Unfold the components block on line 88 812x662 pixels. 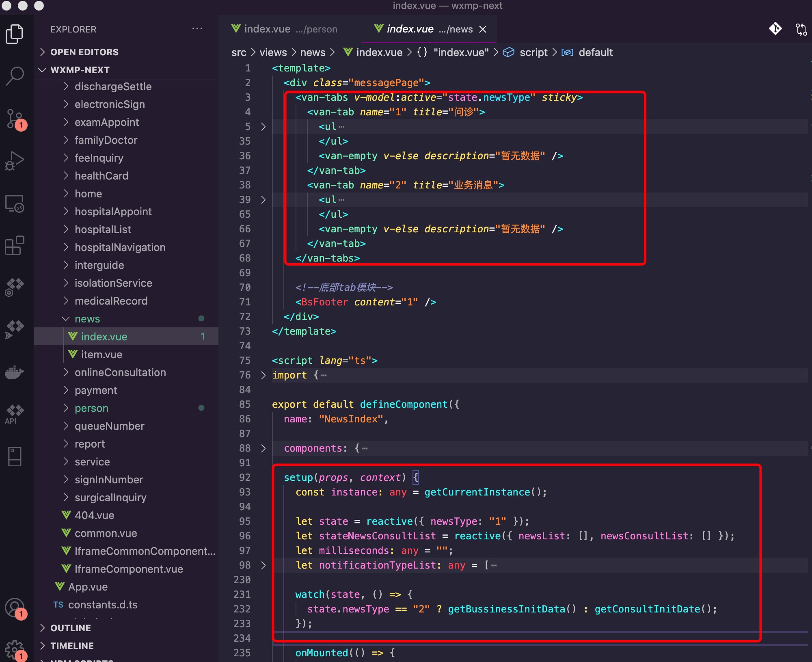pyautogui.click(x=263, y=448)
